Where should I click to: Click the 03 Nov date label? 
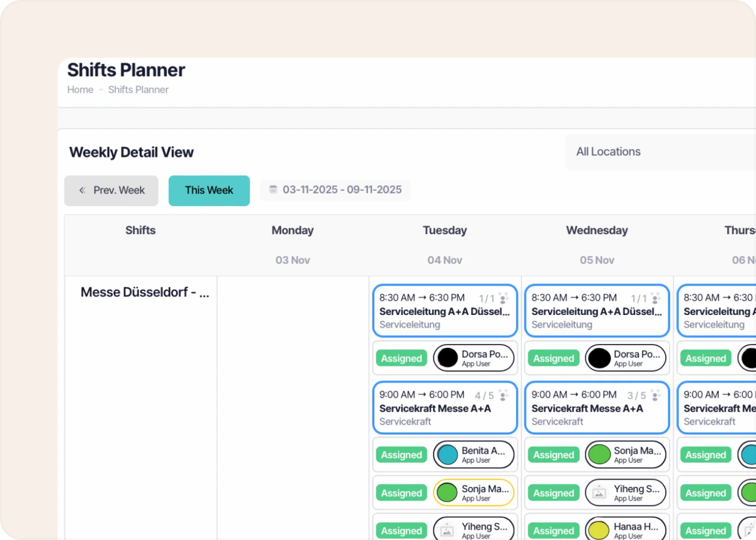click(x=292, y=260)
